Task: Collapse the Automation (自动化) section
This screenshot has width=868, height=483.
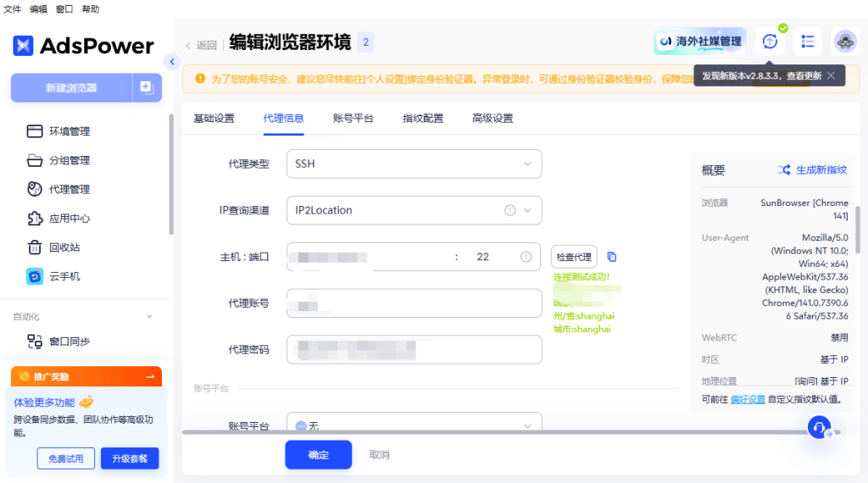Action: click(x=150, y=317)
